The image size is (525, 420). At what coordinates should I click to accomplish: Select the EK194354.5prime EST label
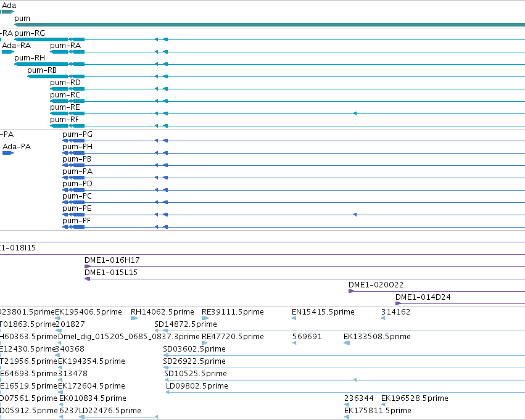(91, 361)
